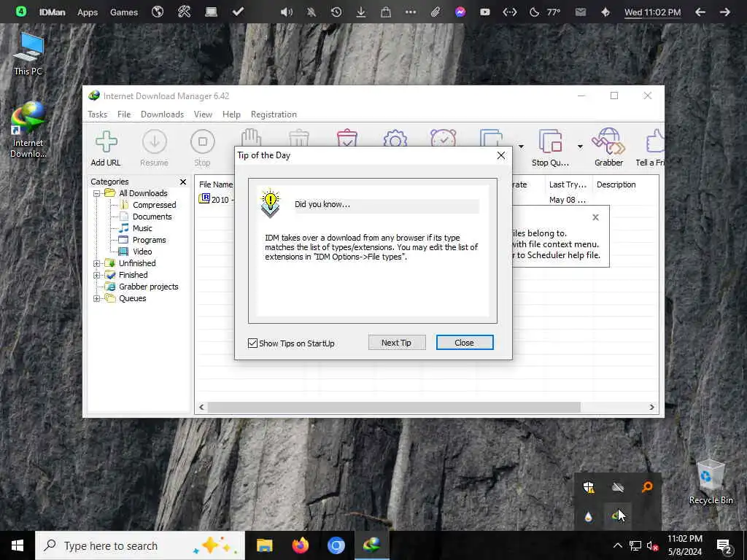Click Windows Security shield in tray popup
The height and width of the screenshot is (560, 747).
[589, 486]
